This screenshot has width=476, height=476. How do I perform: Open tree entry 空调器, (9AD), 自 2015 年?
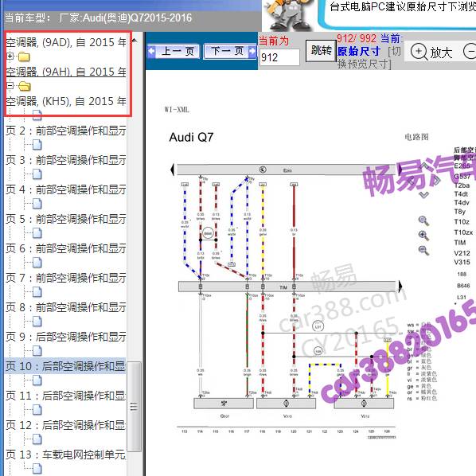(66, 42)
